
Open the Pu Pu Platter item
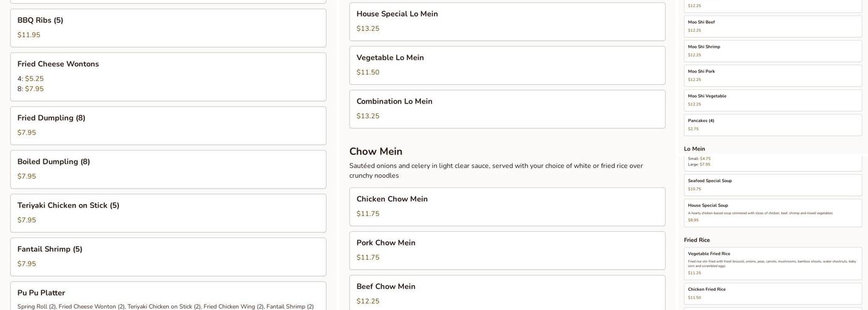168,296
